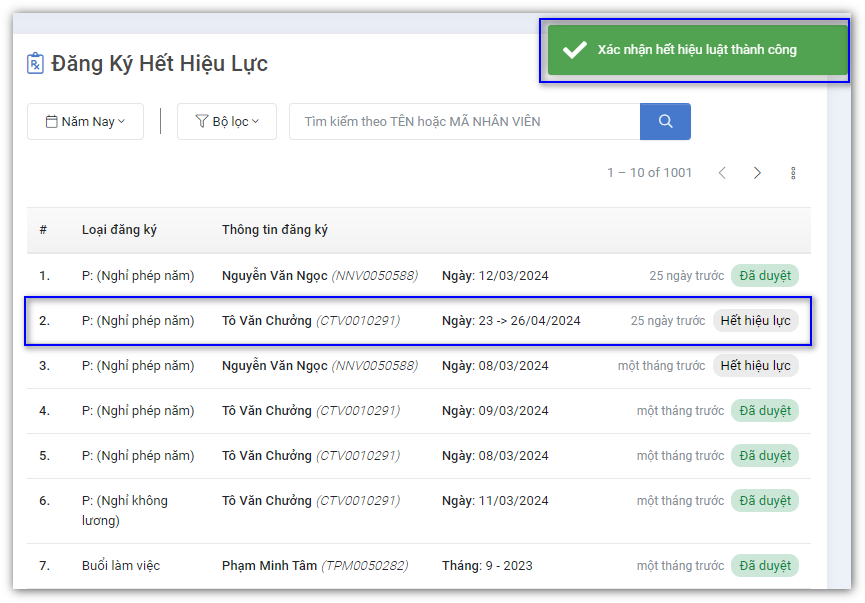
Task: Click the prescription clipboard icon beside title
Action: (x=36, y=64)
